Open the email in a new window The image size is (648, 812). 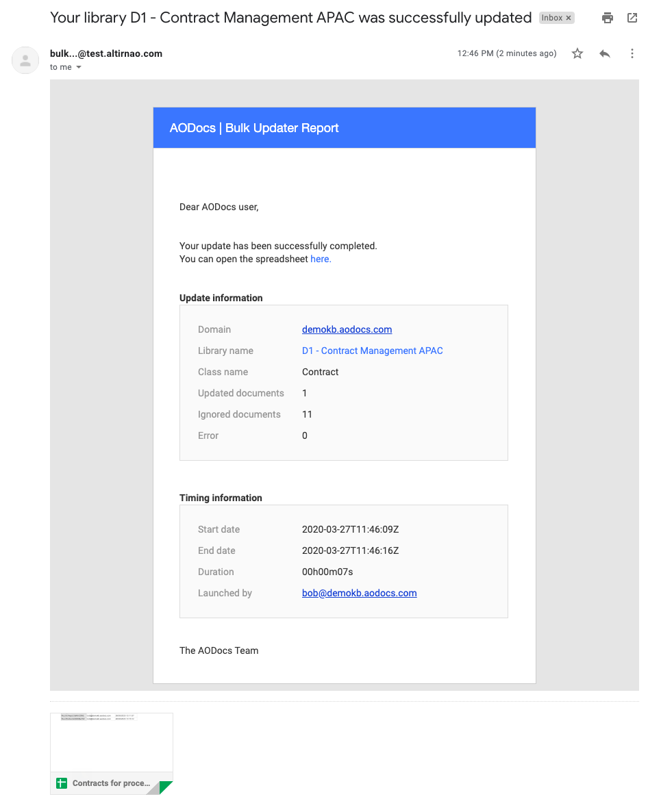pyautogui.click(x=632, y=18)
